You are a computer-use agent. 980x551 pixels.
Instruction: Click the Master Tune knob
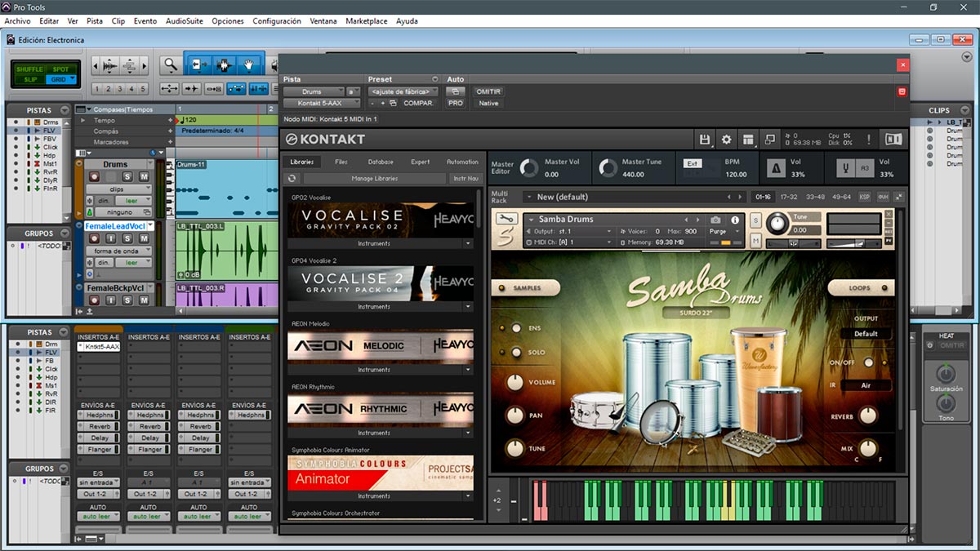pos(608,168)
